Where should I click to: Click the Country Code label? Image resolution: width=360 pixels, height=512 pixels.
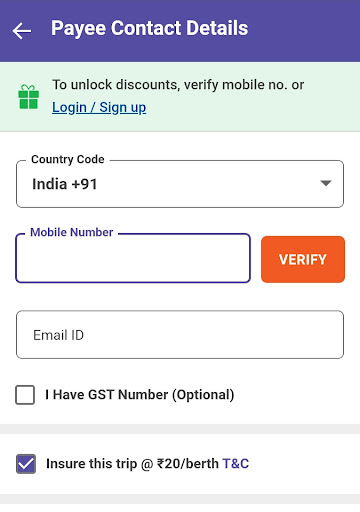(x=68, y=159)
